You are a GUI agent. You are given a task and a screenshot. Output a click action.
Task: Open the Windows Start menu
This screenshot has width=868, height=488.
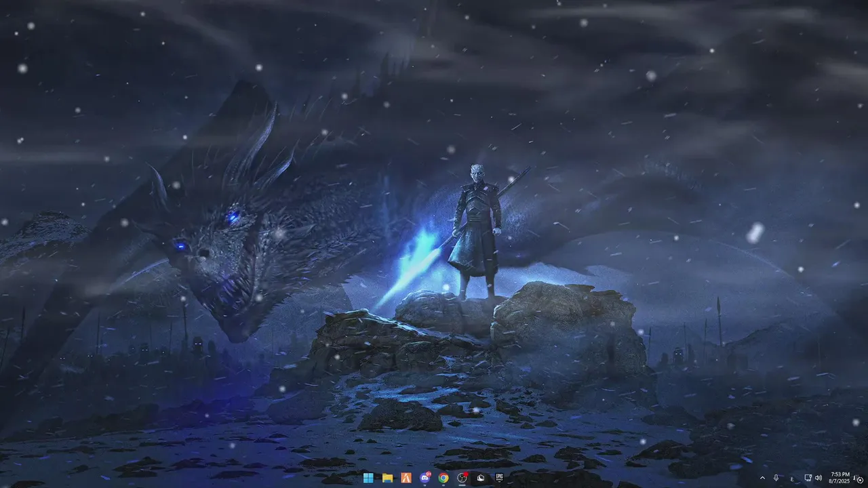(368, 478)
